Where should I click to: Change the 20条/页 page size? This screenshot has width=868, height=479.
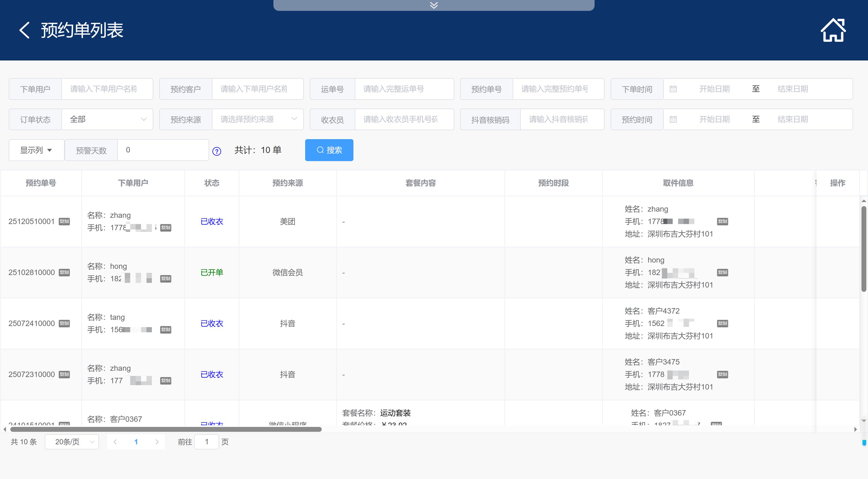click(72, 442)
